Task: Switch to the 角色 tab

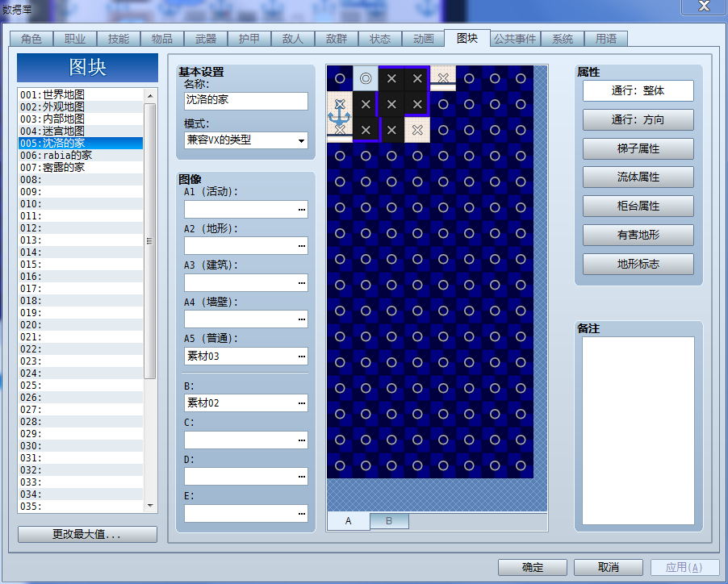Action: pyautogui.click(x=31, y=39)
